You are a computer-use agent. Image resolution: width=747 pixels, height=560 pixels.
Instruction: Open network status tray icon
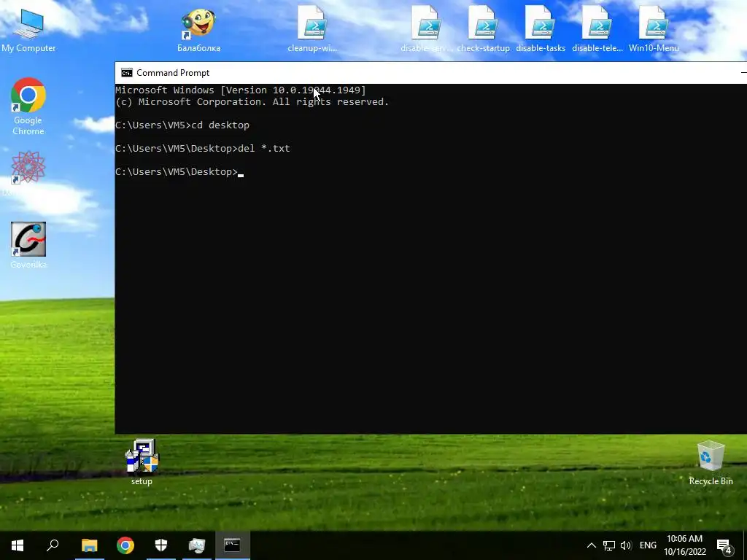pyautogui.click(x=609, y=545)
